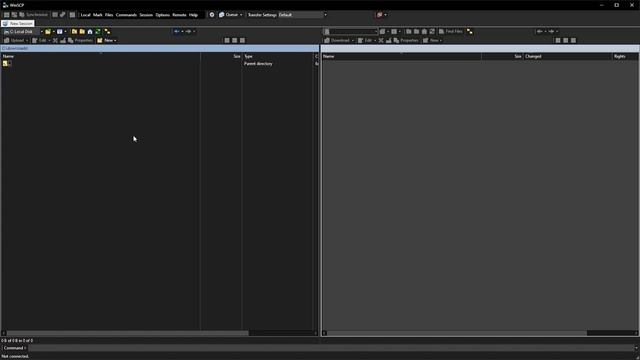
Task: Click local panel forward arrow
Action: [x=189, y=31]
